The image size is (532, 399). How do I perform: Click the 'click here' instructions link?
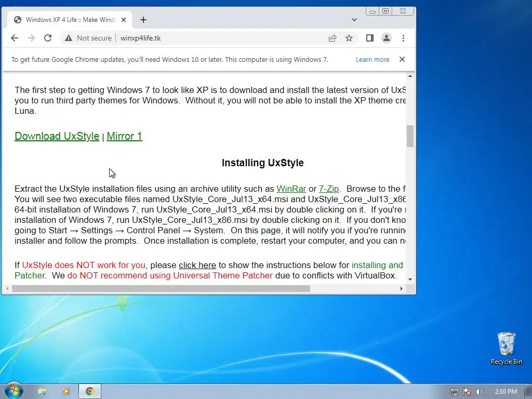(197, 265)
